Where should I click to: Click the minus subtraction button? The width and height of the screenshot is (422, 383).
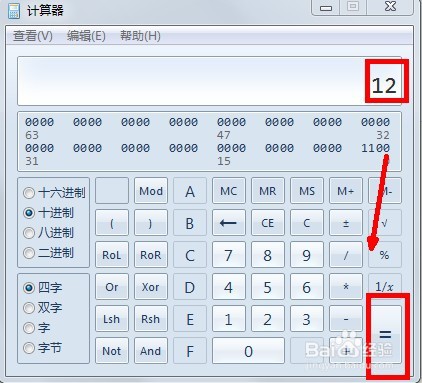click(346, 319)
